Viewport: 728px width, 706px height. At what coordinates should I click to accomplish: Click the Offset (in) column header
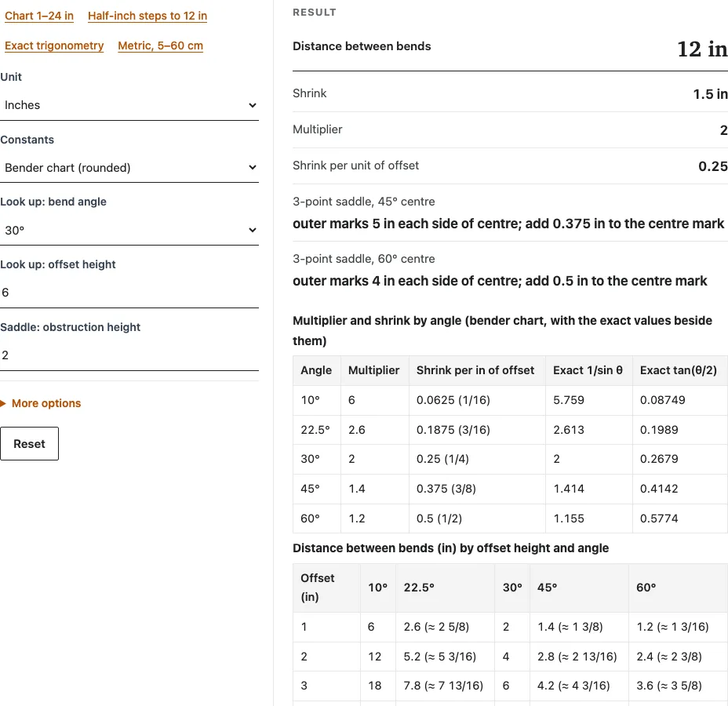[x=326, y=588]
